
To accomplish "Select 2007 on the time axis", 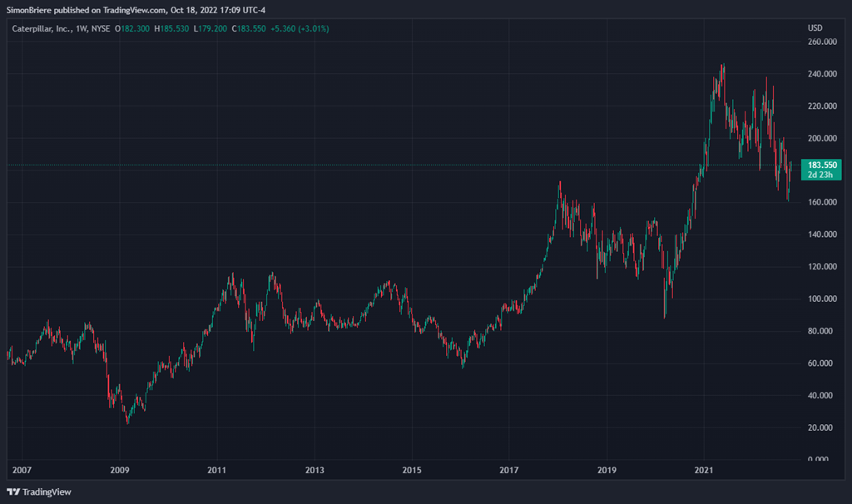I will (x=22, y=470).
